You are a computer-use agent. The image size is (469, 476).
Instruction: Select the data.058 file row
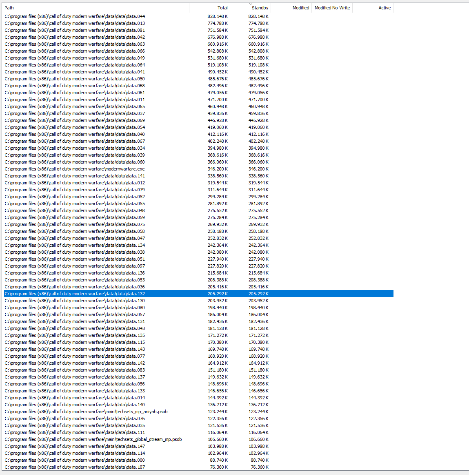pyautogui.click(x=199, y=231)
